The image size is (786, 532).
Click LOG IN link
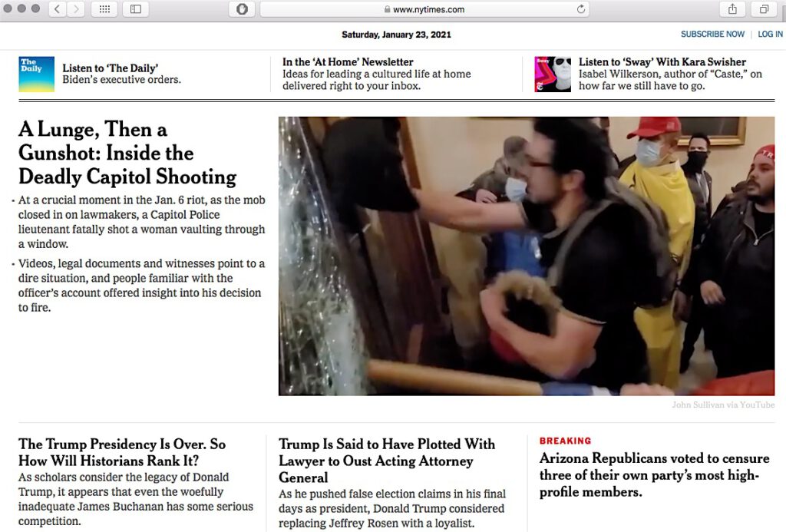pos(770,34)
